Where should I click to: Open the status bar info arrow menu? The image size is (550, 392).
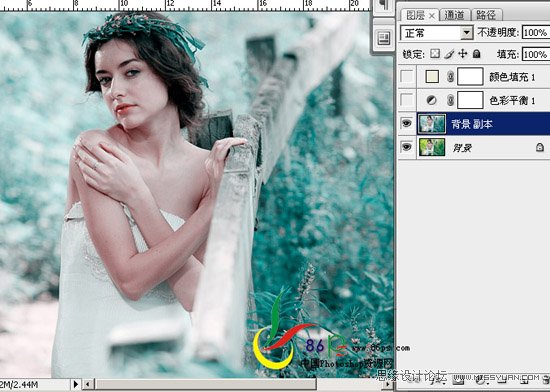pos(76,384)
